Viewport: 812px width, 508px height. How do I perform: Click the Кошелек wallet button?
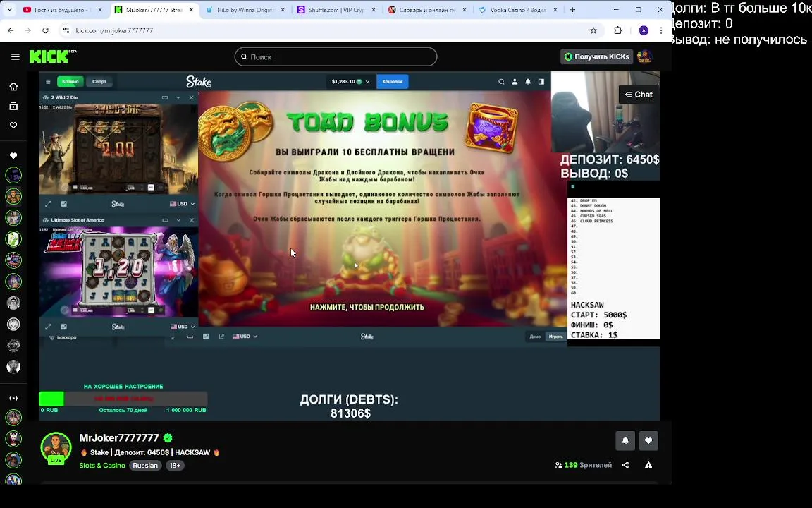click(x=392, y=81)
